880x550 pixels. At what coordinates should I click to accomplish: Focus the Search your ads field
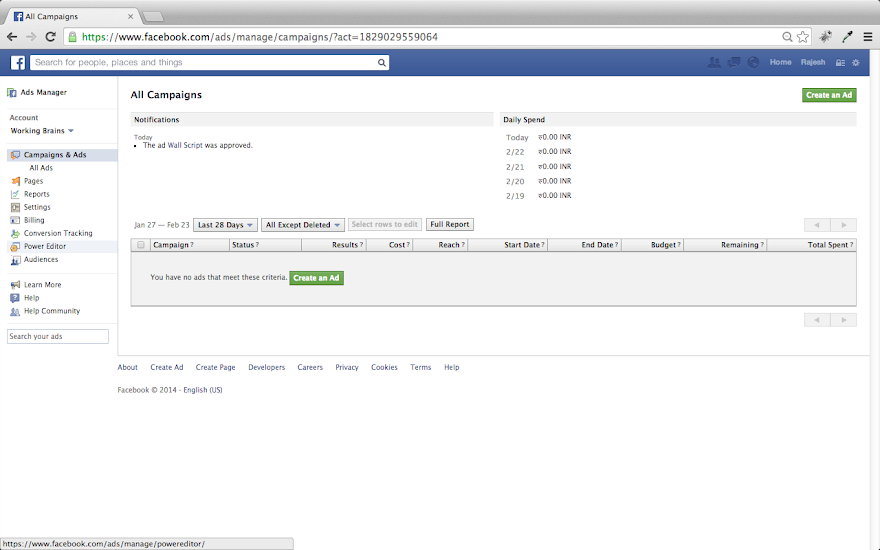coord(58,337)
